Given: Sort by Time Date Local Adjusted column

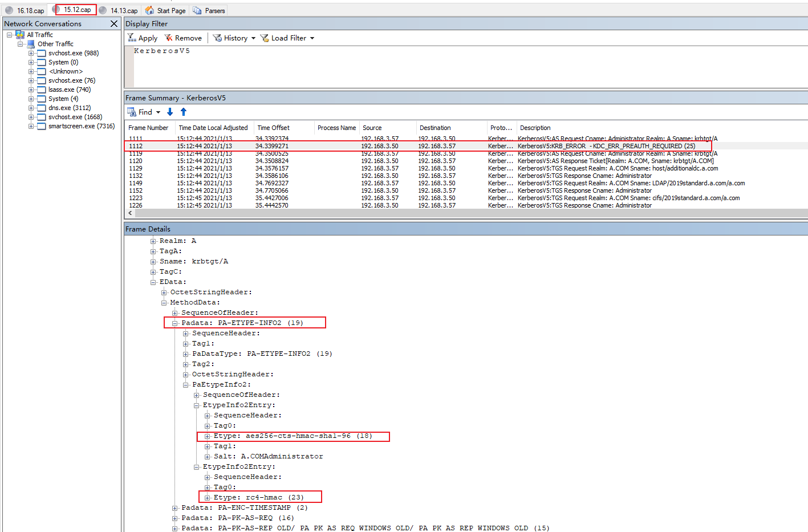Looking at the screenshot, I should pyautogui.click(x=214, y=128).
